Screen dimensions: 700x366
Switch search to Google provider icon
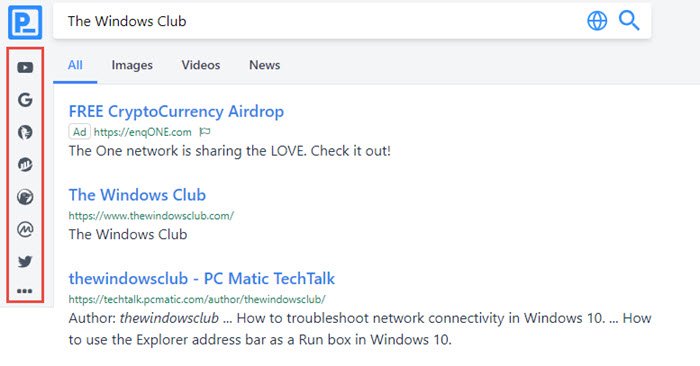click(25, 100)
